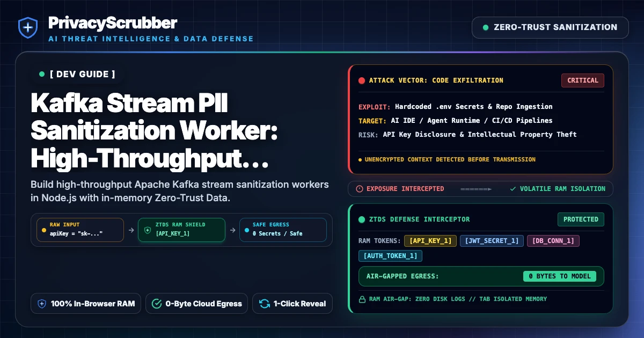Click the green dot beside DEV GUIDE
This screenshot has width=644, height=338.
pyautogui.click(x=42, y=74)
